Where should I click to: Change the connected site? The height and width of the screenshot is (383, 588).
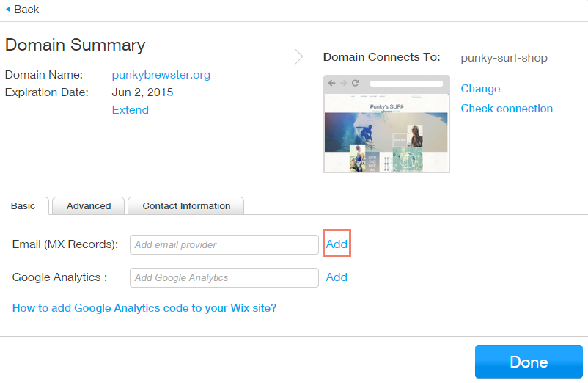[480, 89]
